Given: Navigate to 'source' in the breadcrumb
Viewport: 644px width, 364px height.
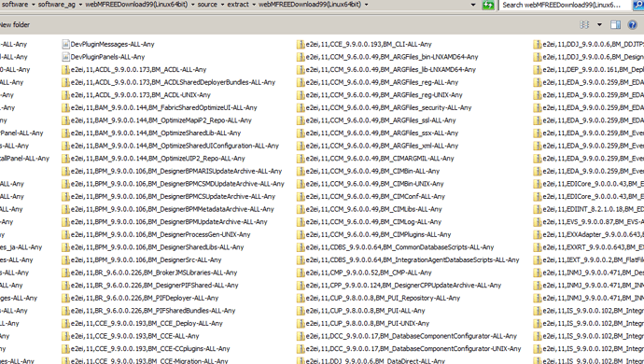Looking at the screenshot, I should click(x=207, y=5).
